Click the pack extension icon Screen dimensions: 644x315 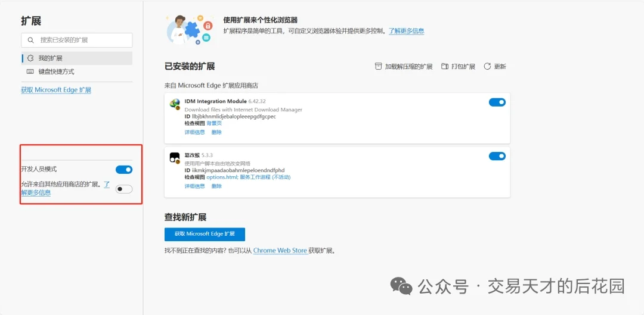[x=444, y=67]
